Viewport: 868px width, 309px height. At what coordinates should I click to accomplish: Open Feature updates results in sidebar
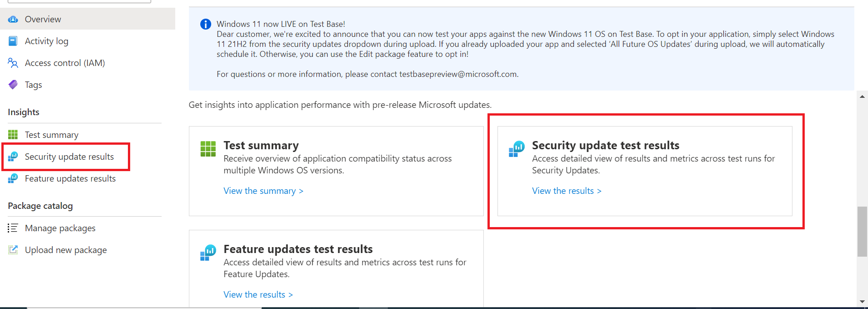pyautogui.click(x=70, y=178)
